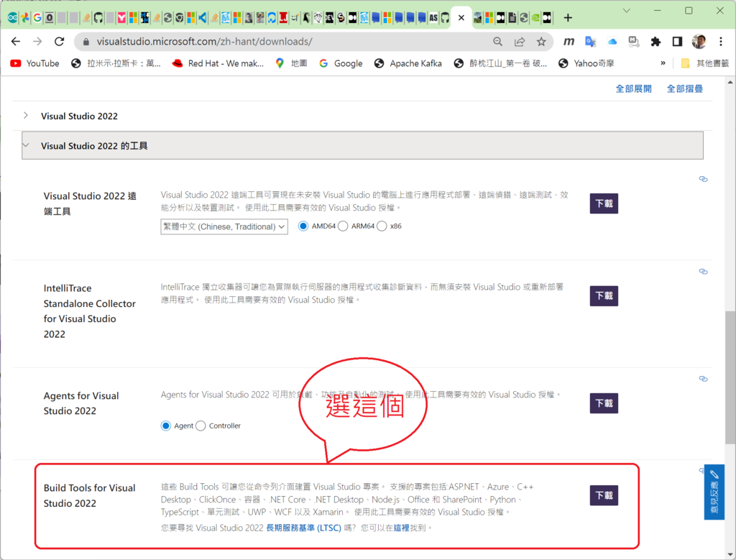Open the Red Hat bookmark
Image resolution: width=736 pixels, height=560 pixels.
[x=218, y=63]
